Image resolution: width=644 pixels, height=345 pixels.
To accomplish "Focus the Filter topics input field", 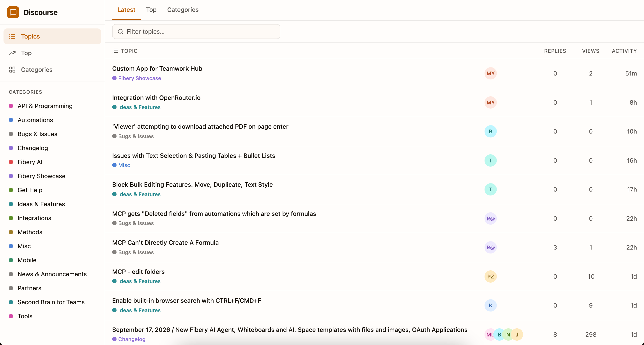I will tap(196, 32).
